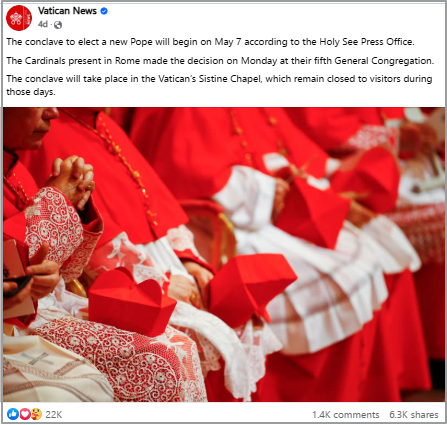Open the cardinals photo in viewer
This screenshot has height=425, width=447.
[x=224, y=254]
